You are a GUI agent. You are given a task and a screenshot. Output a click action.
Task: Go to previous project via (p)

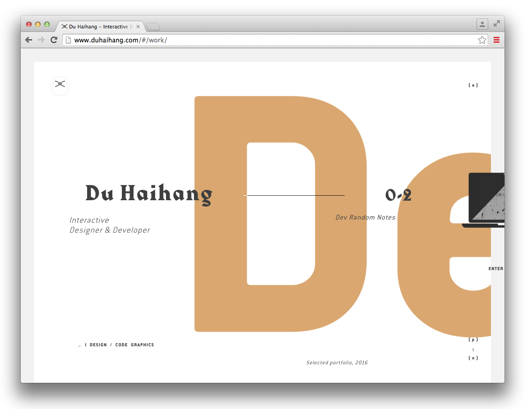473,340
